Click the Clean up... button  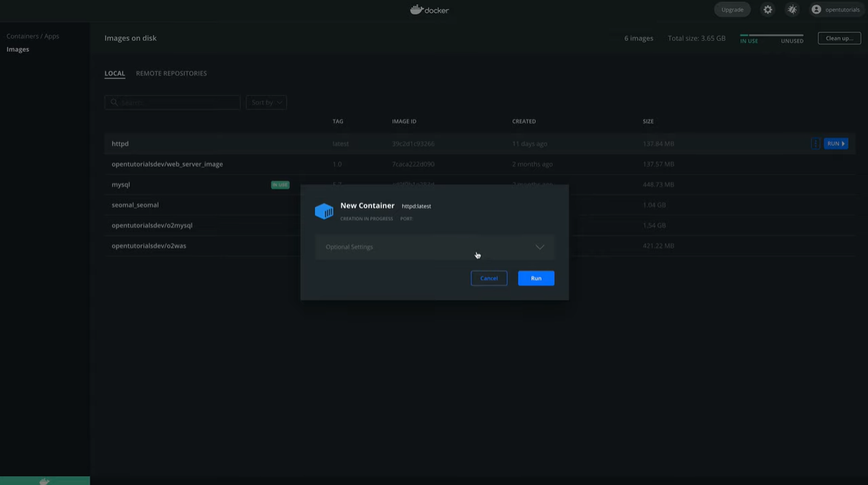point(839,38)
